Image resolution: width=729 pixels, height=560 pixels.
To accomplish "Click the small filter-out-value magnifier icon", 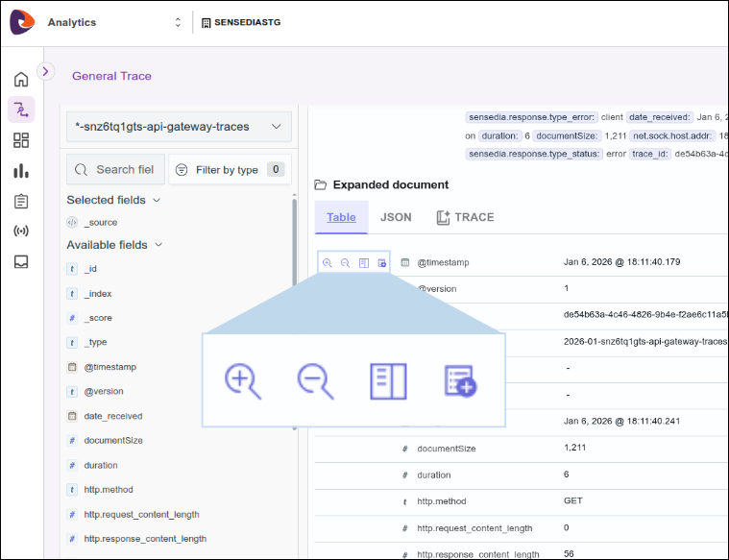I will coord(345,262).
